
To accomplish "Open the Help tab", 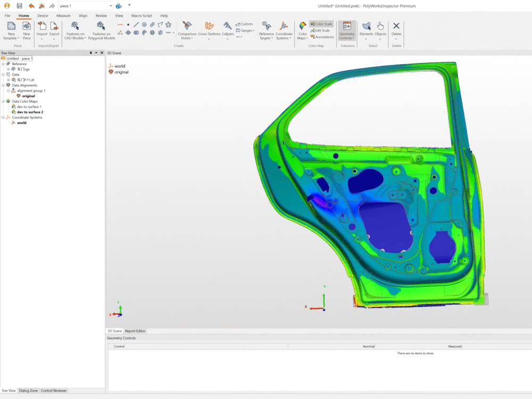I will pyautogui.click(x=164, y=15).
